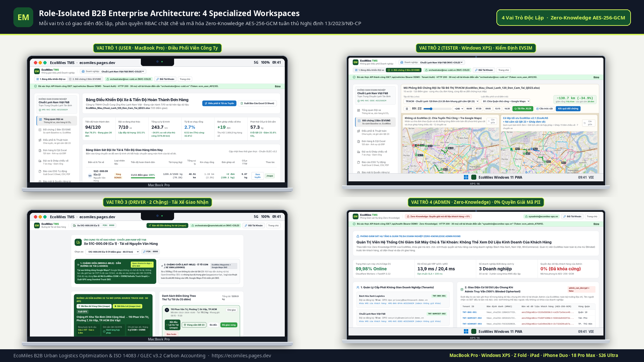644x362 pixels.
Task: Start driving with Bắt Đầu Lái (/maps Live)
Action: pos(127,306)
